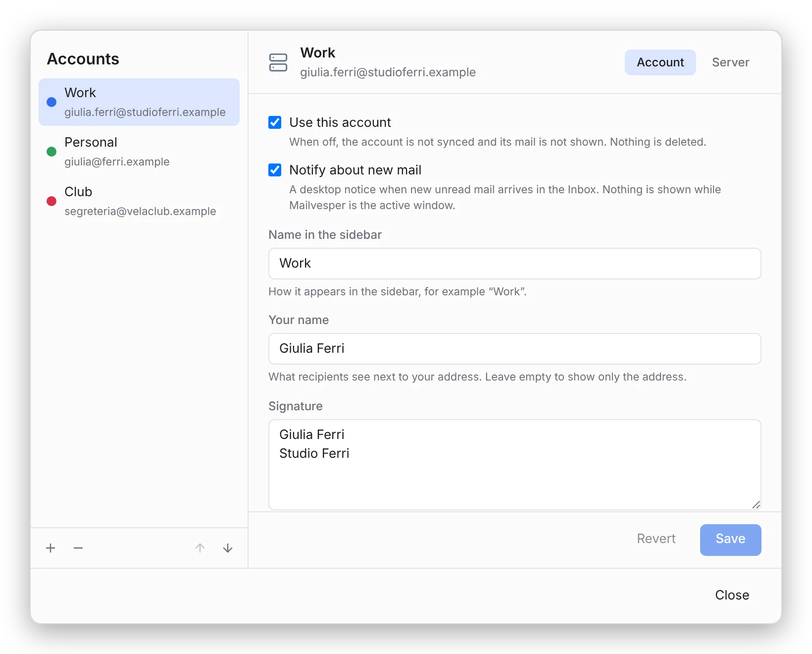Select the Work account in the list
The height and width of the screenshot is (654, 812).
point(139,102)
